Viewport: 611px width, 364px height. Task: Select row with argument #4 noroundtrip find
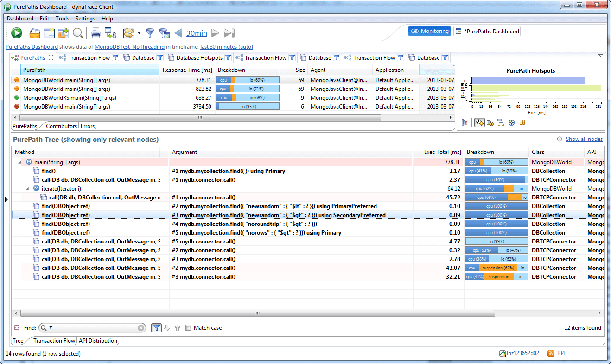click(308, 224)
